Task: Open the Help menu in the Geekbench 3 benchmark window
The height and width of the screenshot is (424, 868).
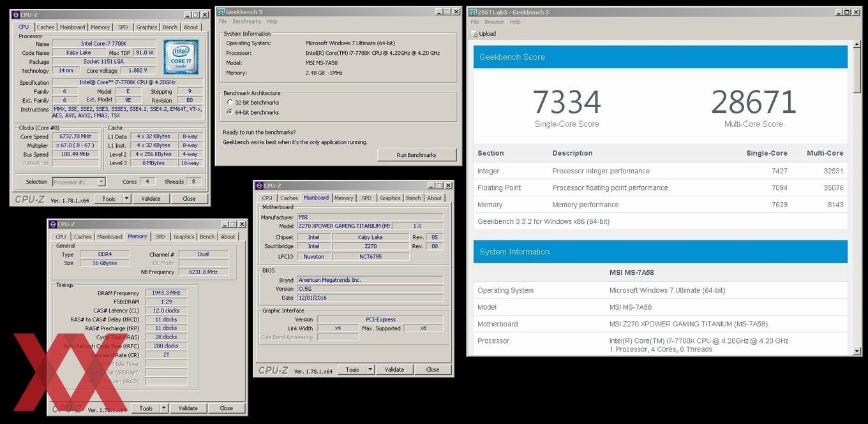Action: pos(272,21)
